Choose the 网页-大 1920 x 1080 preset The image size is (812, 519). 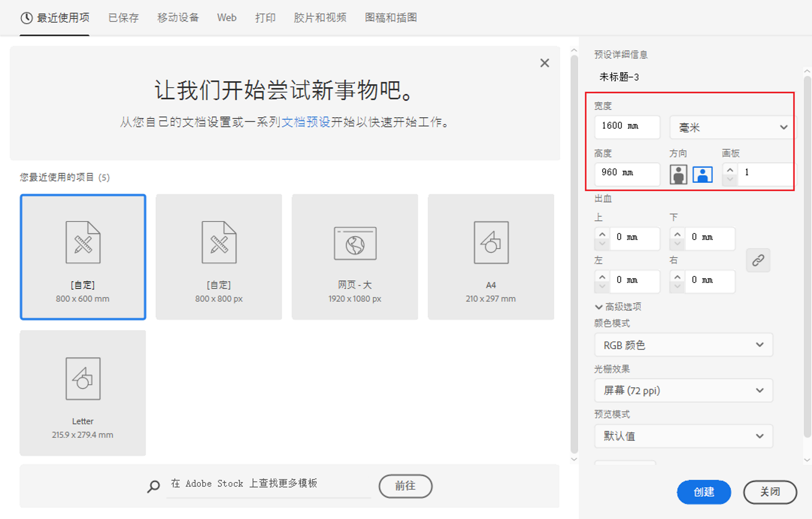click(x=355, y=257)
